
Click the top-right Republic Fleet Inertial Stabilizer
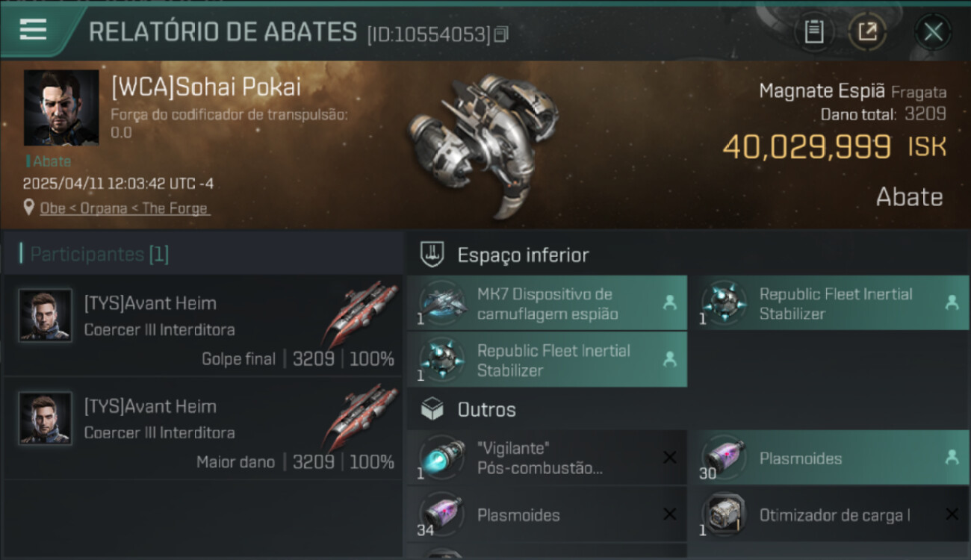click(x=829, y=303)
